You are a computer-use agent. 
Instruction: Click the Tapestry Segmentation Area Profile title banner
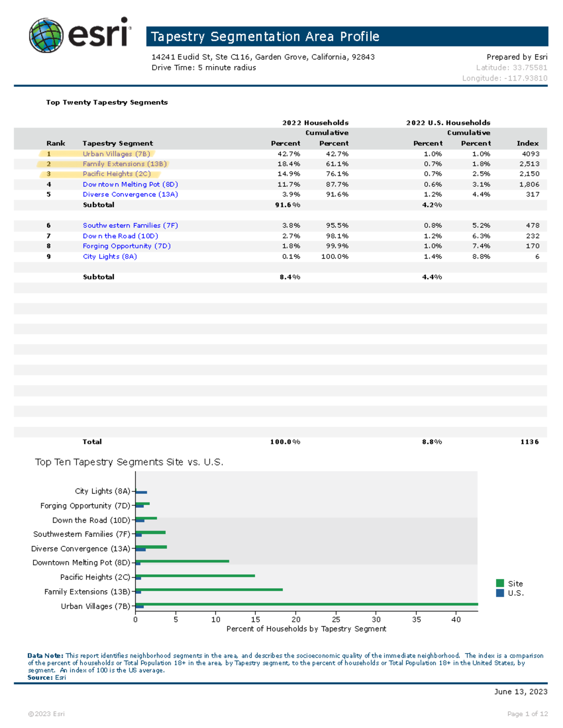(347, 37)
